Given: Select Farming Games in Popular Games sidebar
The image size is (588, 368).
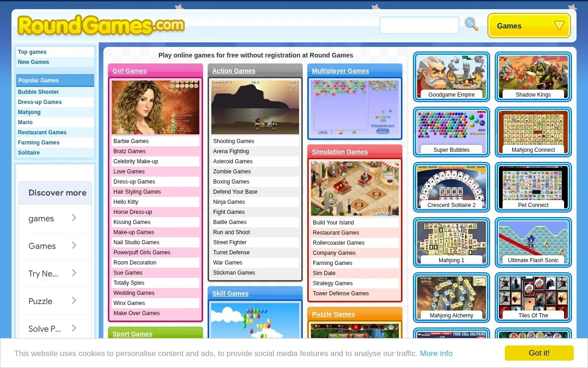Looking at the screenshot, I should [39, 143].
